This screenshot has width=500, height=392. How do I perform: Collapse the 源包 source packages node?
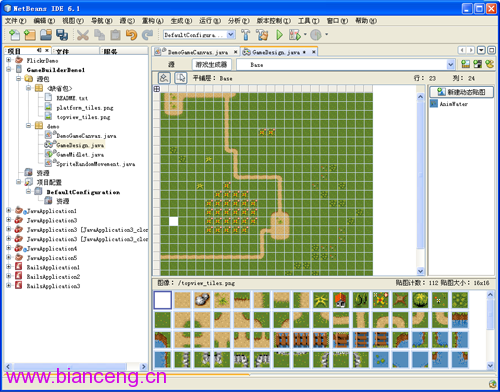point(19,79)
